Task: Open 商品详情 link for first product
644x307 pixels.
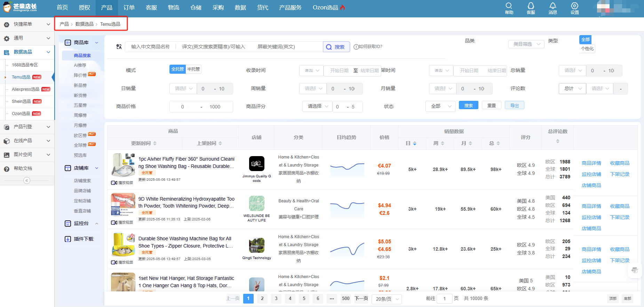Action: pyautogui.click(x=591, y=163)
